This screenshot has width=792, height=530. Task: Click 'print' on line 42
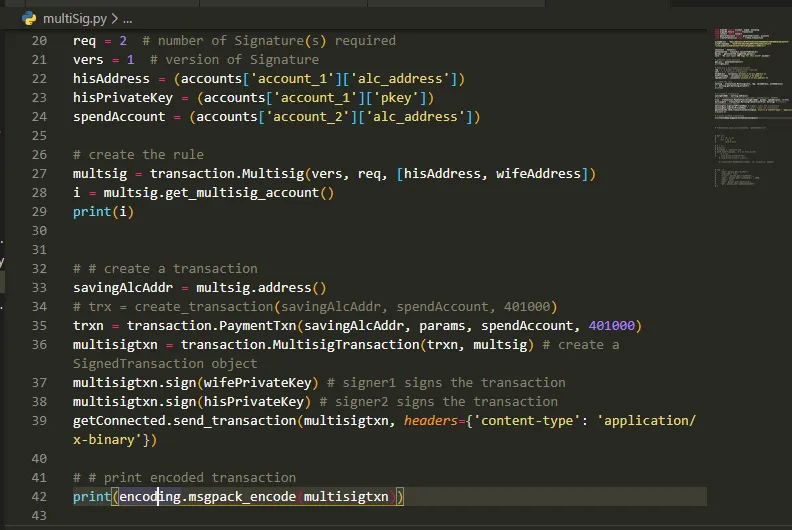pyautogui.click(x=91, y=497)
